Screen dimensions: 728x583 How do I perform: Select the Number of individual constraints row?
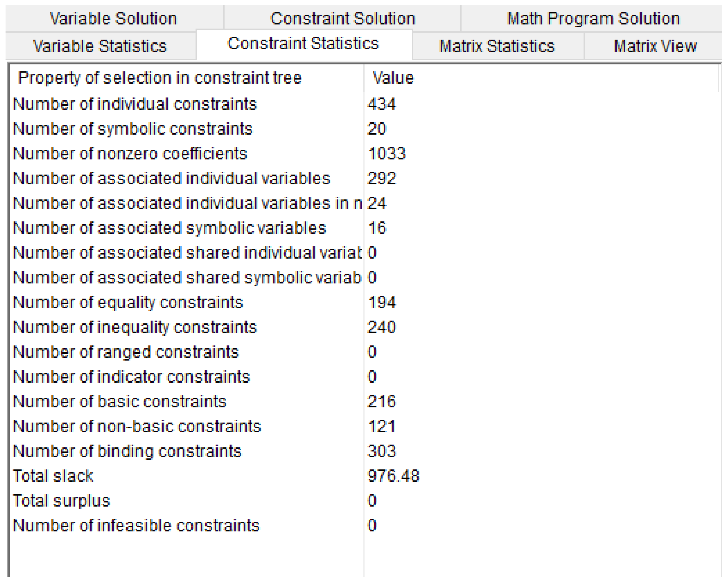pos(135,104)
